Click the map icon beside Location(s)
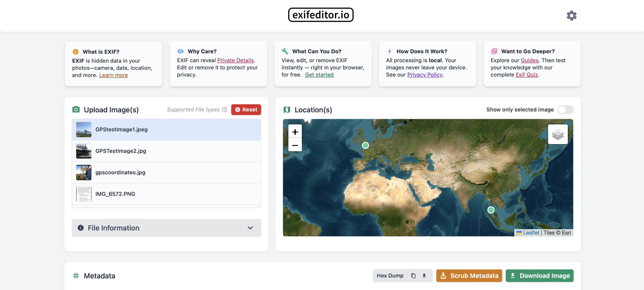The width and height of the screenshot is (644, 290). (287, 110)
